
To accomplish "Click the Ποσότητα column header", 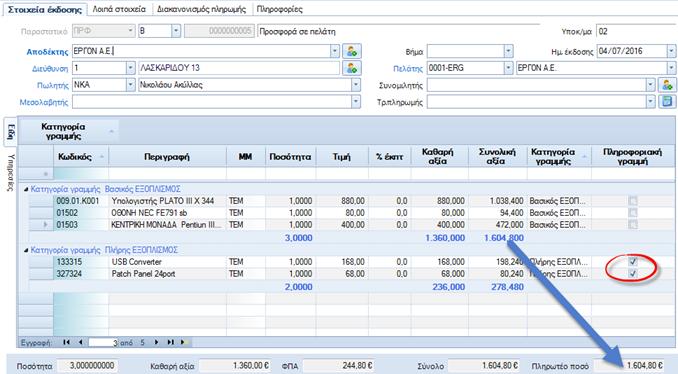I will tap(290, 157).
